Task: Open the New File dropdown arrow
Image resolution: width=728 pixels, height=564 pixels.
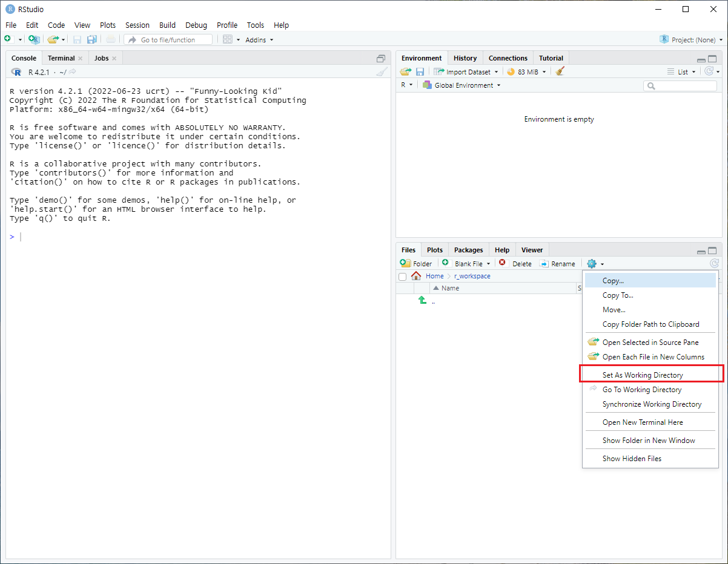Action: [20, 40]
